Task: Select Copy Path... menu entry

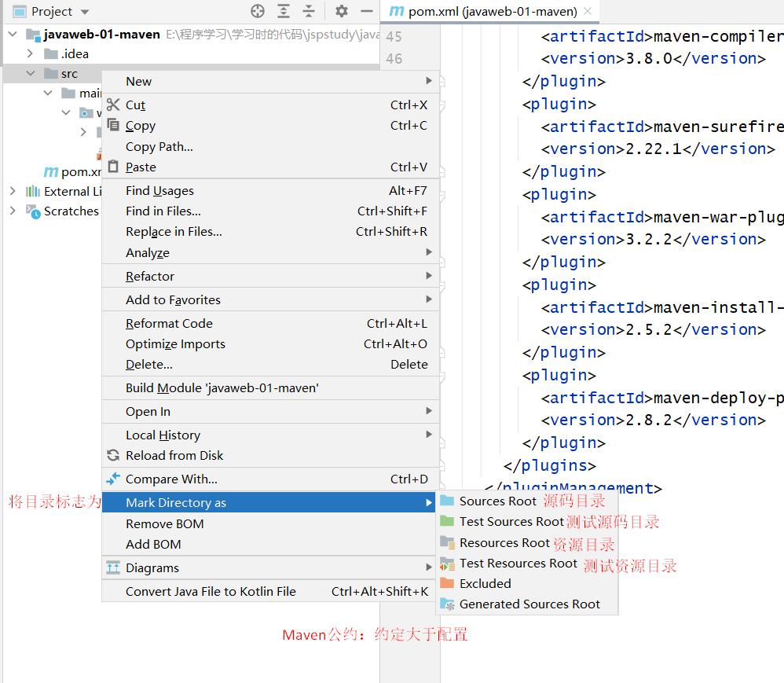Action: [270, 147]
